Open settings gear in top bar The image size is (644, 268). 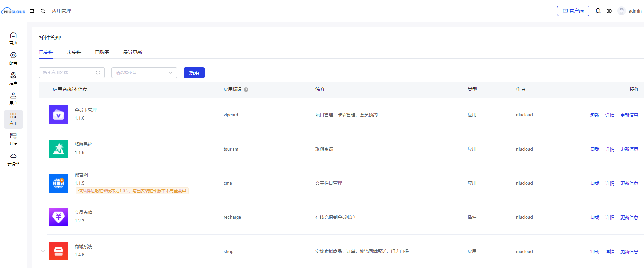click(x=609, y=11)
